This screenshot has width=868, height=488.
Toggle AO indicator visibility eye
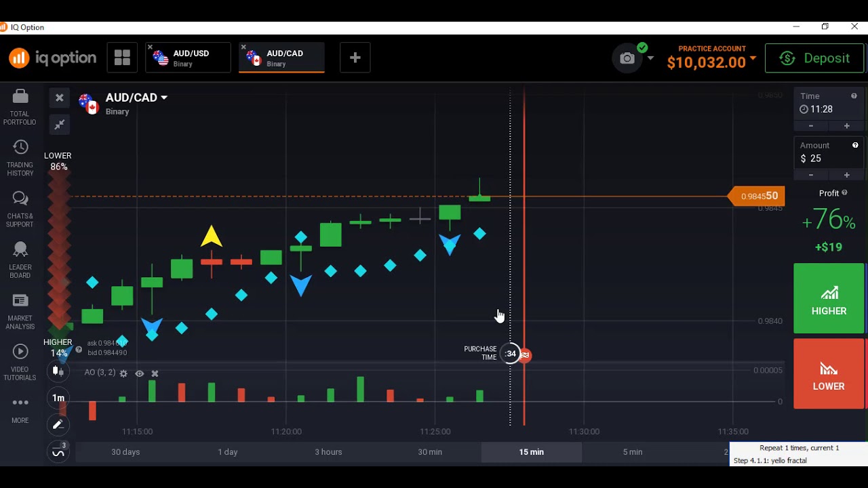pyautogui.click(x=139, y=373)
